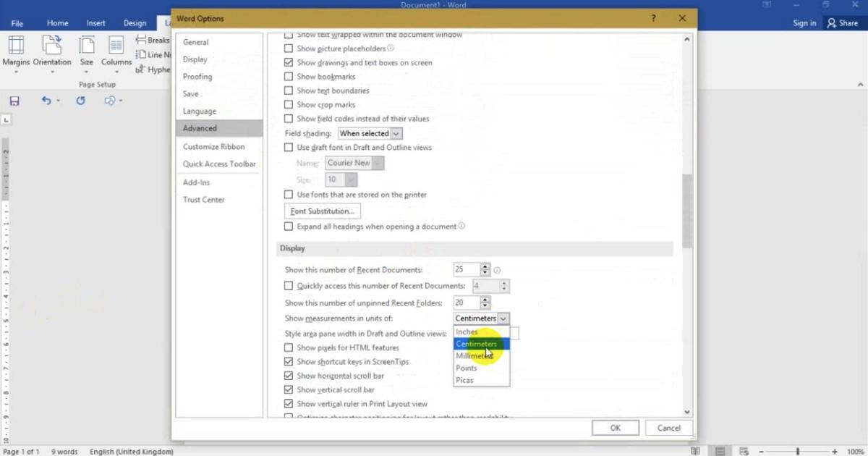Enable Show crop marks checkbox
The height and width of the screenshot is (456, 868).
(289, 105)
